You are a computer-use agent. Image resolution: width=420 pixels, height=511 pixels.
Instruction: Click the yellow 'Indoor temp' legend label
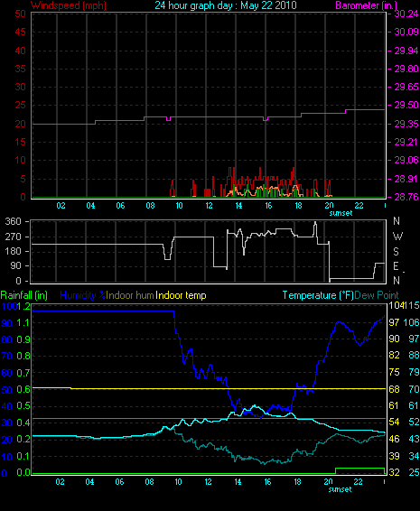pyautogui.click(x=181, y=295)
